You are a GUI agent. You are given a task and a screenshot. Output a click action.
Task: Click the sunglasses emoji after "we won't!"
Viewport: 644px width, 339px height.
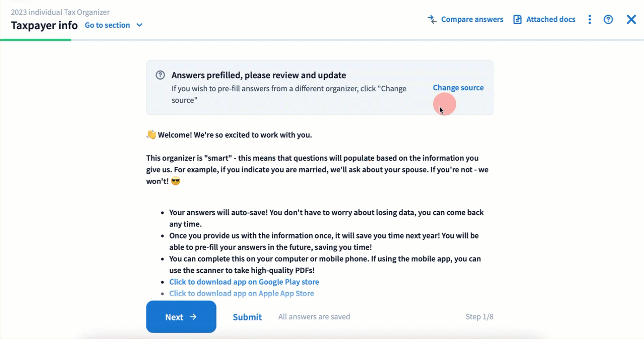[x=176, y=181]
